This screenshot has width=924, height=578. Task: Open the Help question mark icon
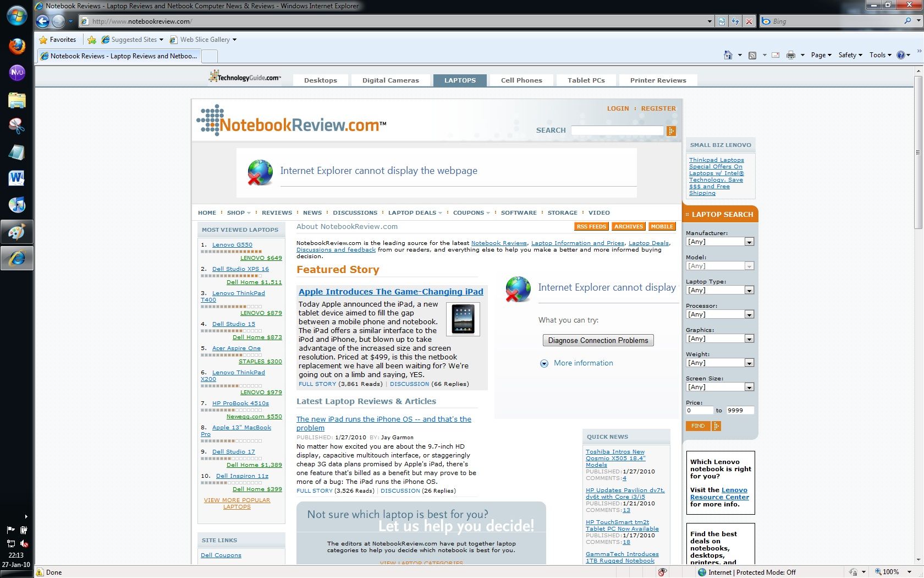(900, 55)
